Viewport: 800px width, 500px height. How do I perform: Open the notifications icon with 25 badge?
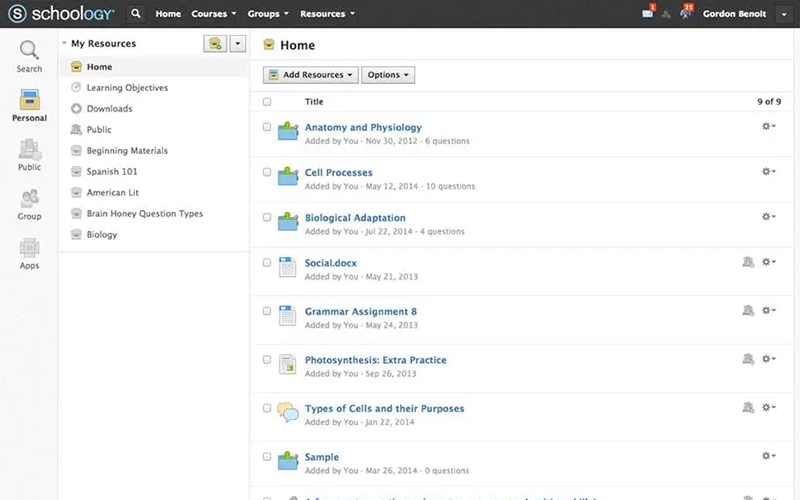(686, 13)
